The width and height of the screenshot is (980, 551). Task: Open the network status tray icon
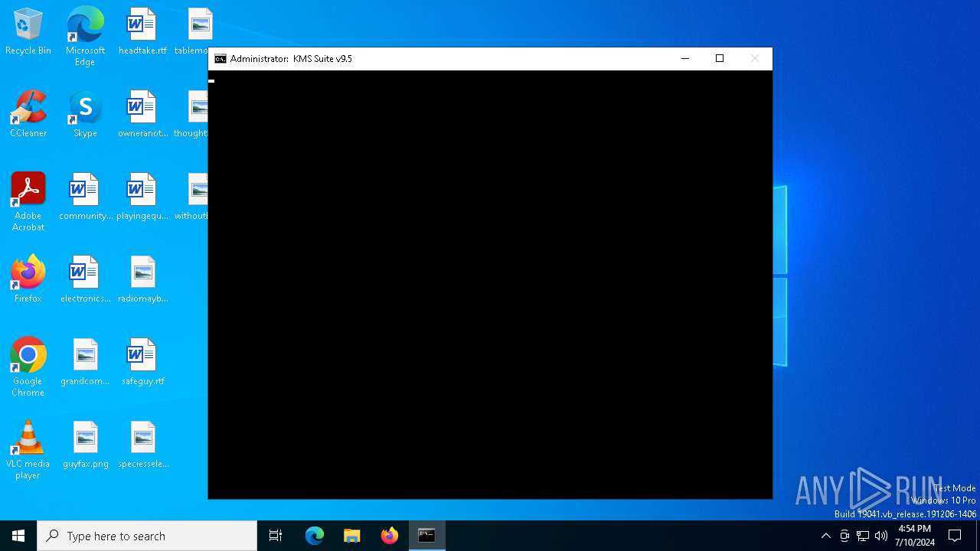[863, 536]
